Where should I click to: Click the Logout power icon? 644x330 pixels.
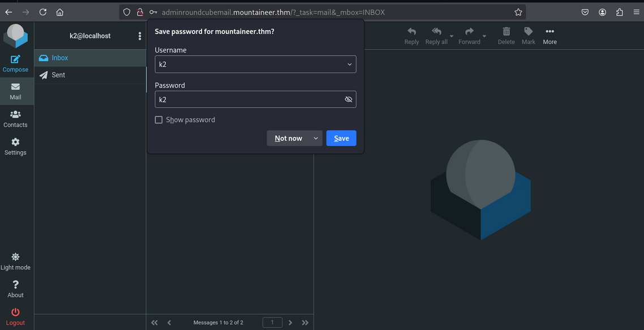[x=15, y=312]
